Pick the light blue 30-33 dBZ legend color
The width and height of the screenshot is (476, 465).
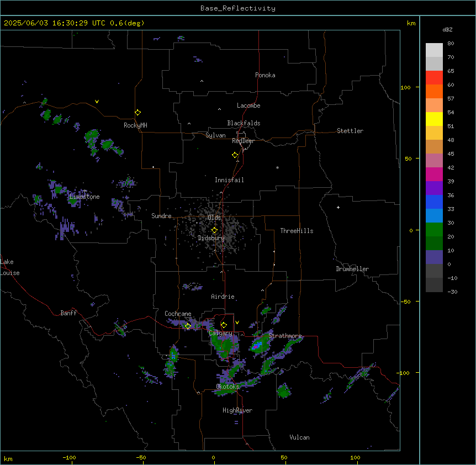434,216
